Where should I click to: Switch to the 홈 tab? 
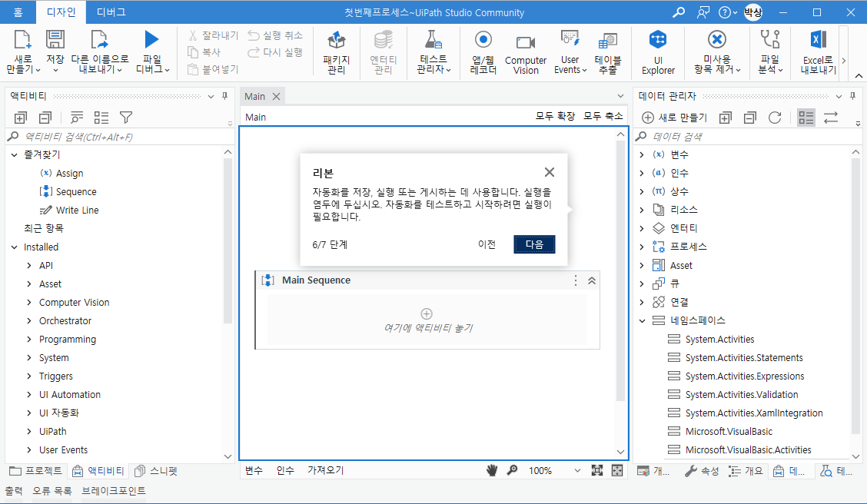pyautogui.click(x=18, y=12)
